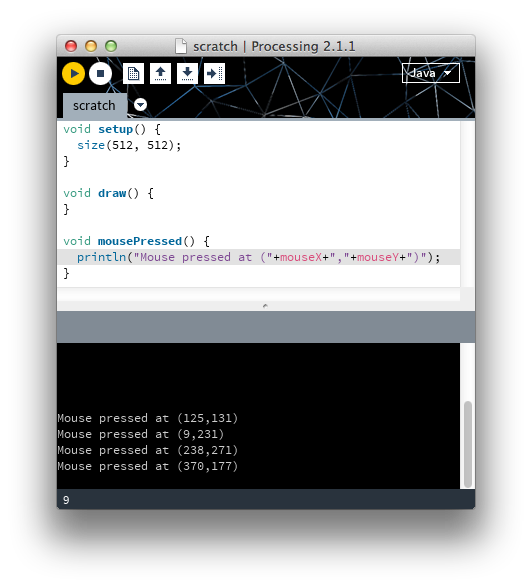Click the editor-console divider handle

265,306
